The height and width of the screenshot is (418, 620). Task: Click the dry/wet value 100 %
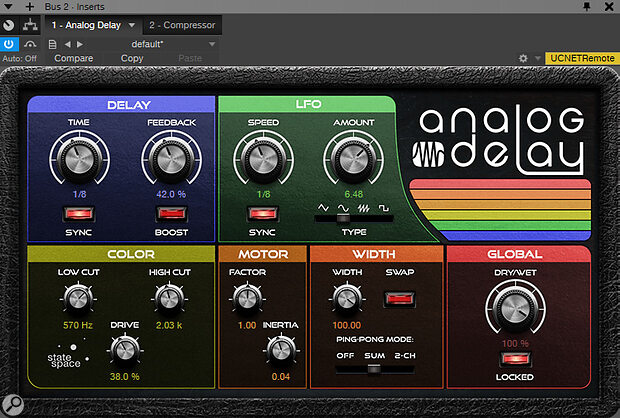[515, 343]
